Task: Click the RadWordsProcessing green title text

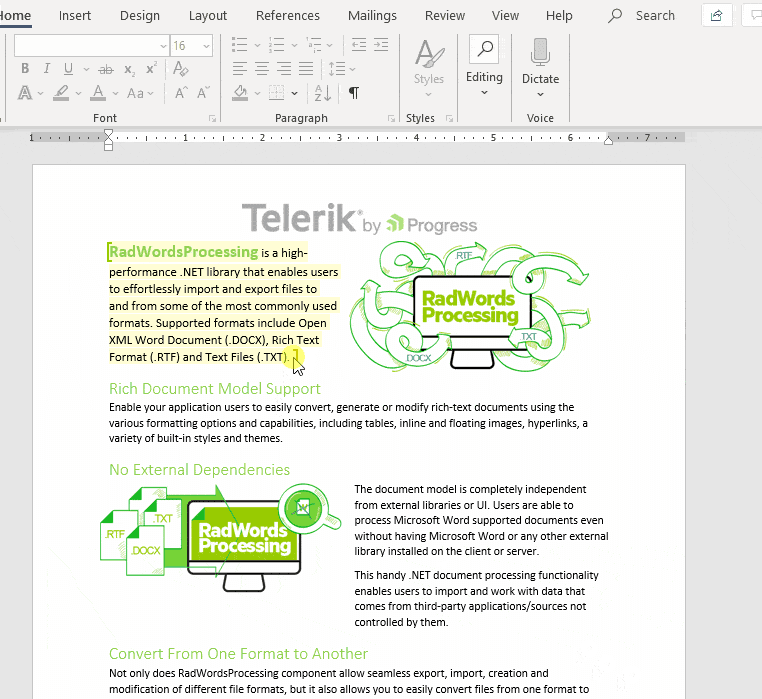Action: 183,252
